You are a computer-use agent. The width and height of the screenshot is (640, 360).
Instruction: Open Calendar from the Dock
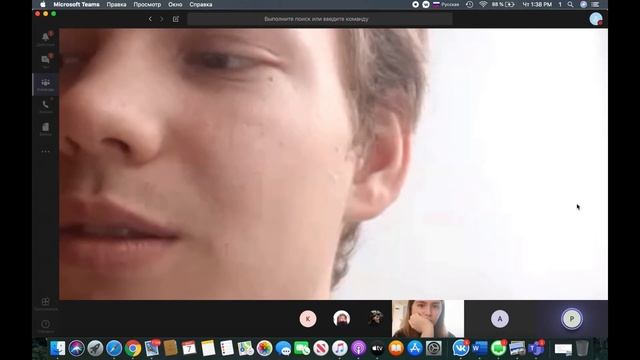click(189, 348)
